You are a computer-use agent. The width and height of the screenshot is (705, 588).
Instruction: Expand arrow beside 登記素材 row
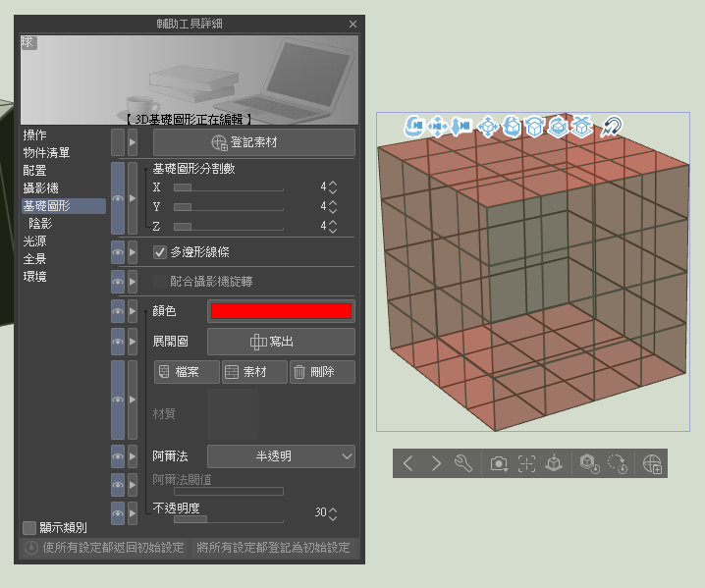point(133,142)
